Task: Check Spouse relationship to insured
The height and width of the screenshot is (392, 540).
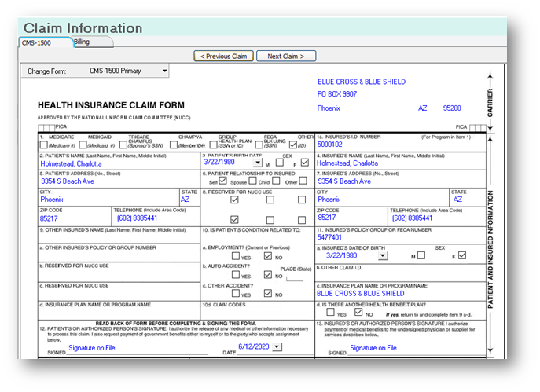Action: [252, 181]
